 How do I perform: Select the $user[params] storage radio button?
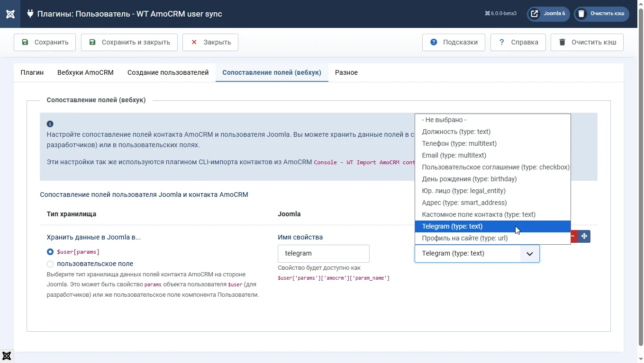(50, 252)
